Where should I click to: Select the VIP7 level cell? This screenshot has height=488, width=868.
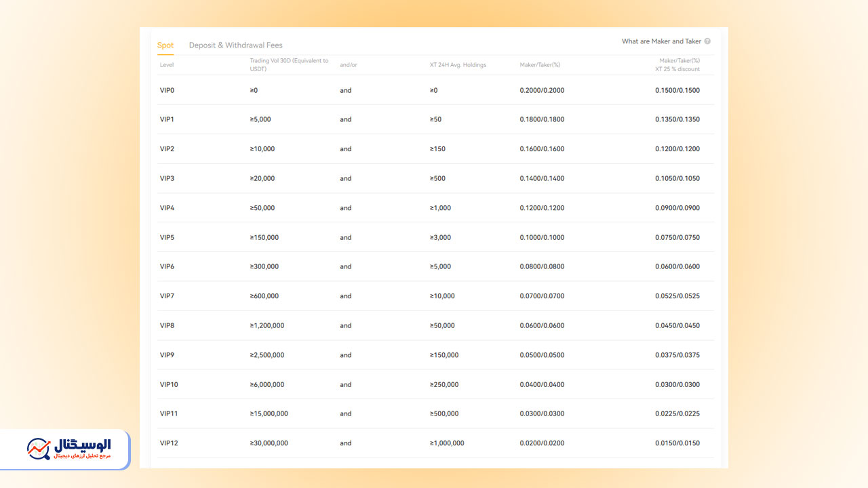(167, 296)
